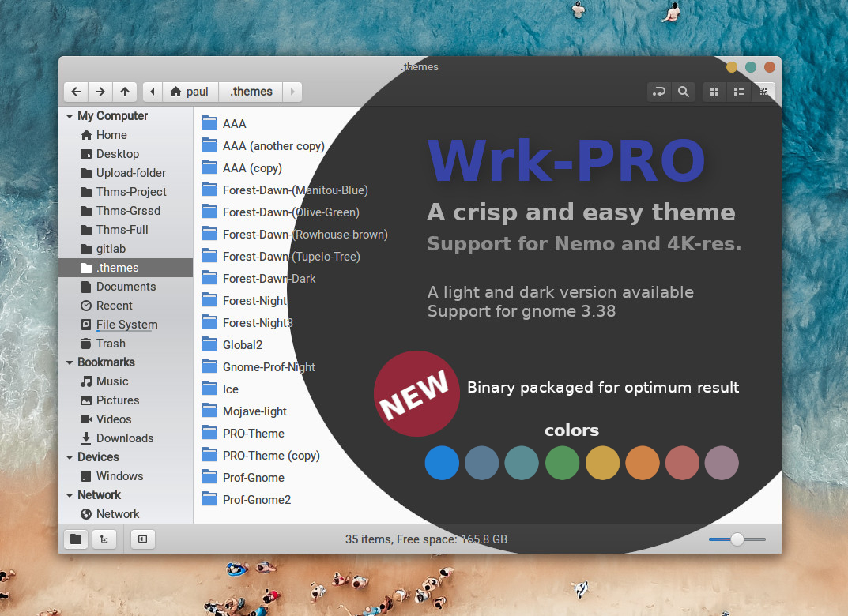
Task: Click the path bar left scroll arrow
Action: [153, 92]
